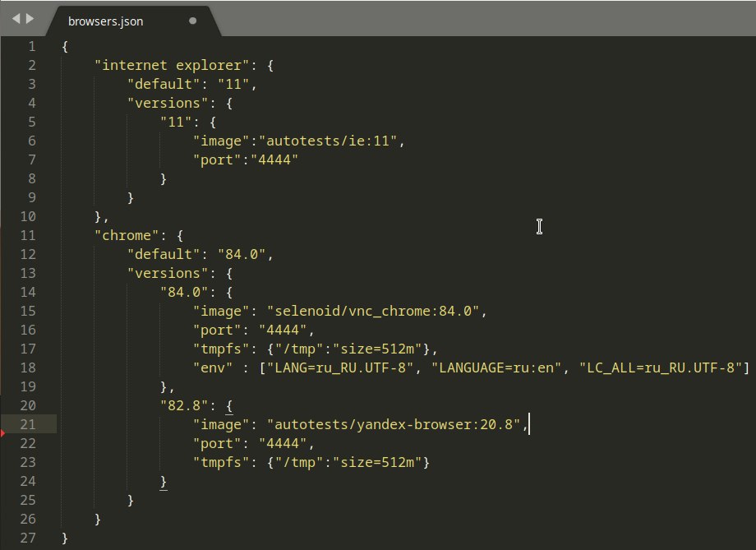Screen dimensions: 756x550
Task: Click "LANGUAGE=ru:en" string
Action: pos(496,367)
